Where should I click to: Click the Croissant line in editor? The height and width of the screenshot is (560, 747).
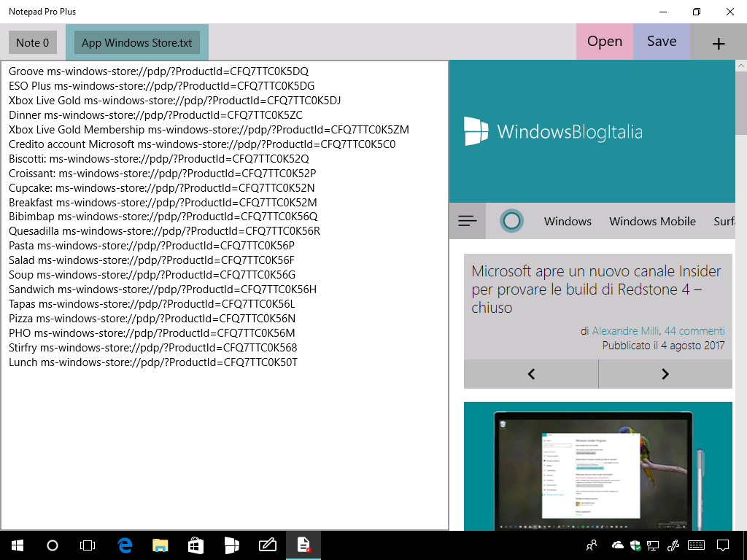click(x=163, y=174)
